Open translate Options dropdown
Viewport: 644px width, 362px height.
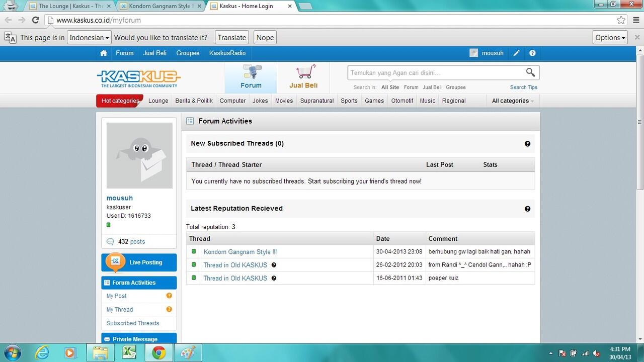click(x=610, y=38)
